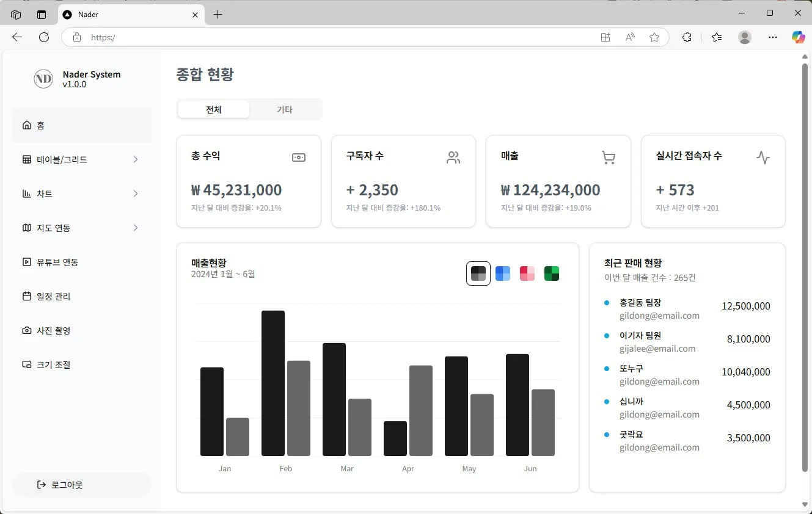Click the tall dark Feb bar

pyautogui.click(x=273, y=383)
